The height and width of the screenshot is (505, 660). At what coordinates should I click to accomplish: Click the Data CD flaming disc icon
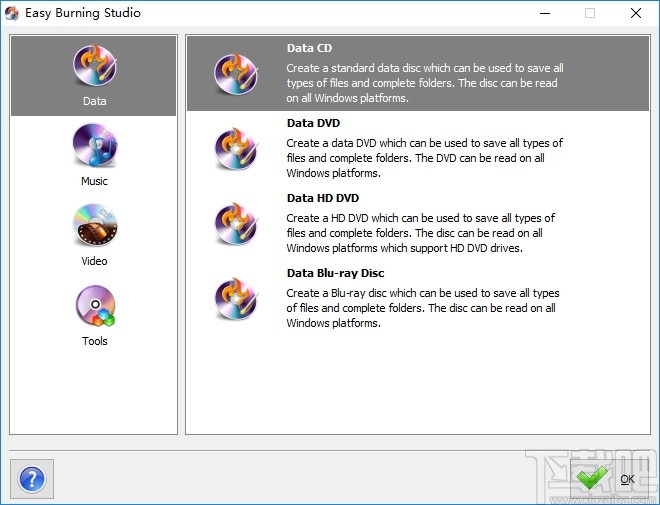click(x=236, y=74)
